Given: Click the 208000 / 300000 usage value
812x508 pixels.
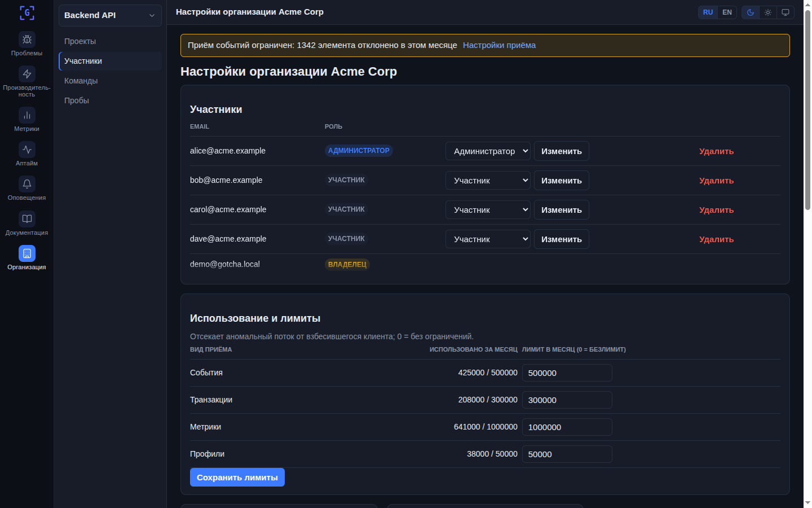Looking at the screenshot, I should (x=488, y=400).
